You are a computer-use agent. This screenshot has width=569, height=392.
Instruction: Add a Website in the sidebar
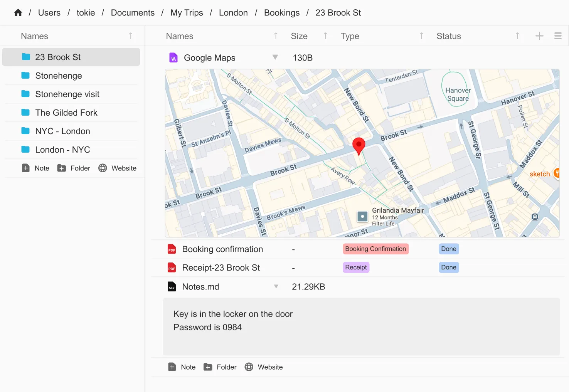click(x=118, y=168)
